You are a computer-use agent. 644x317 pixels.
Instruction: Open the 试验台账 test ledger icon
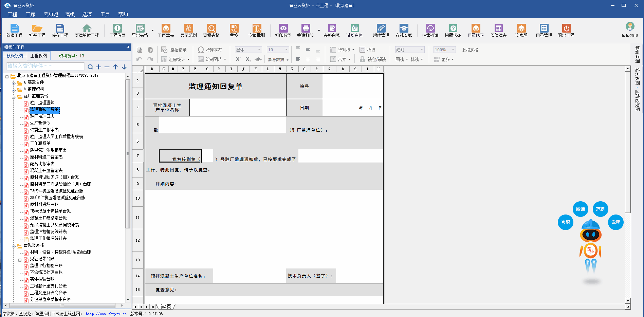coord(354,30)
